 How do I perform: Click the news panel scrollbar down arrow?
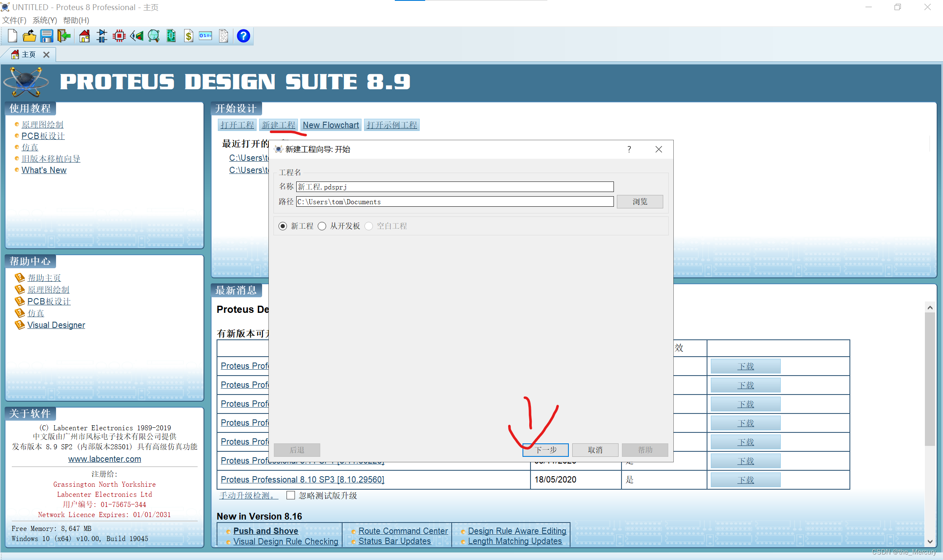(x=930, y=541)
